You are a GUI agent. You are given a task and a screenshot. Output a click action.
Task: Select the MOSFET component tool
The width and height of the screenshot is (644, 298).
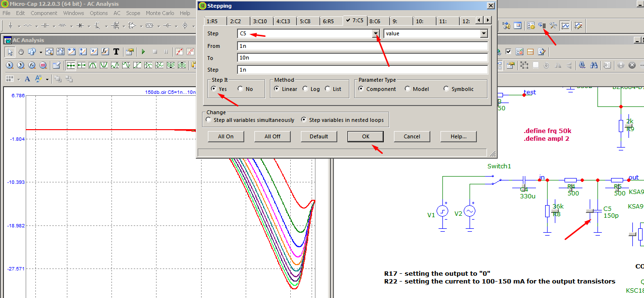tap(115, 25)
